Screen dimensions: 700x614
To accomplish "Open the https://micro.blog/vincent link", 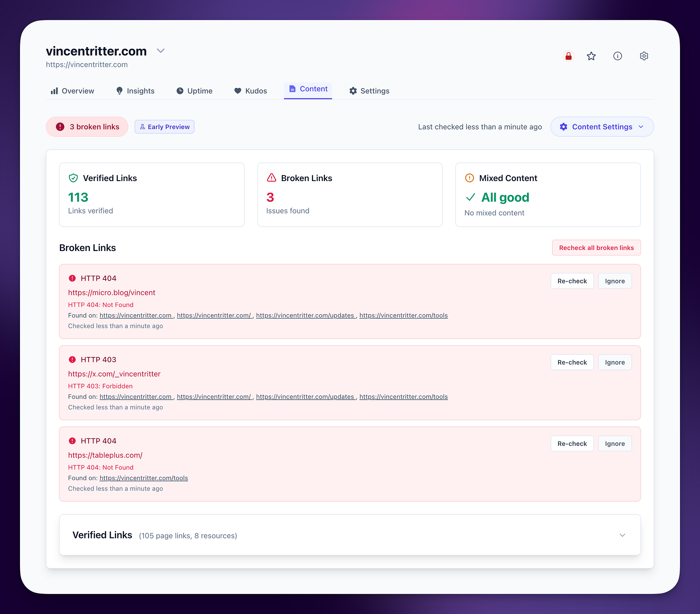I will click(112, 292).
